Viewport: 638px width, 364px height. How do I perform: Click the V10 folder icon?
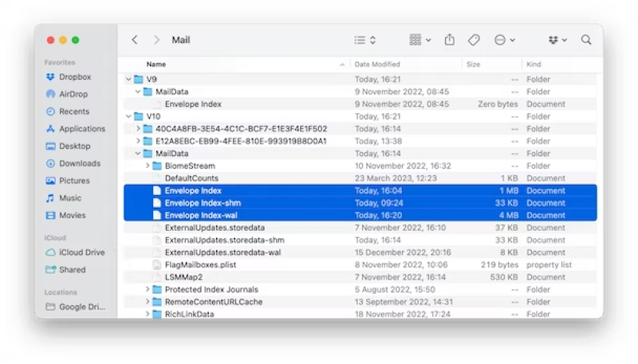[139, 116]
